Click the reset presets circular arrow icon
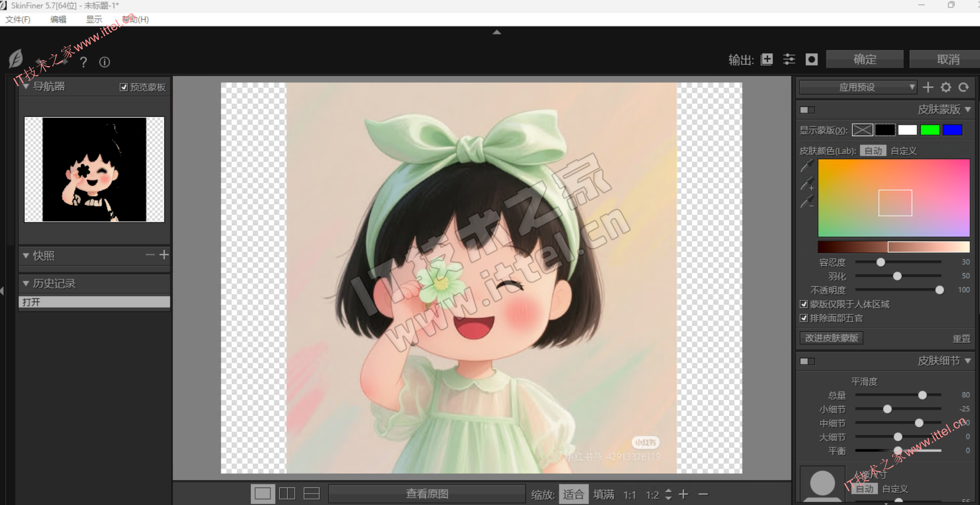The image size is (980, 505). [964, 87]
